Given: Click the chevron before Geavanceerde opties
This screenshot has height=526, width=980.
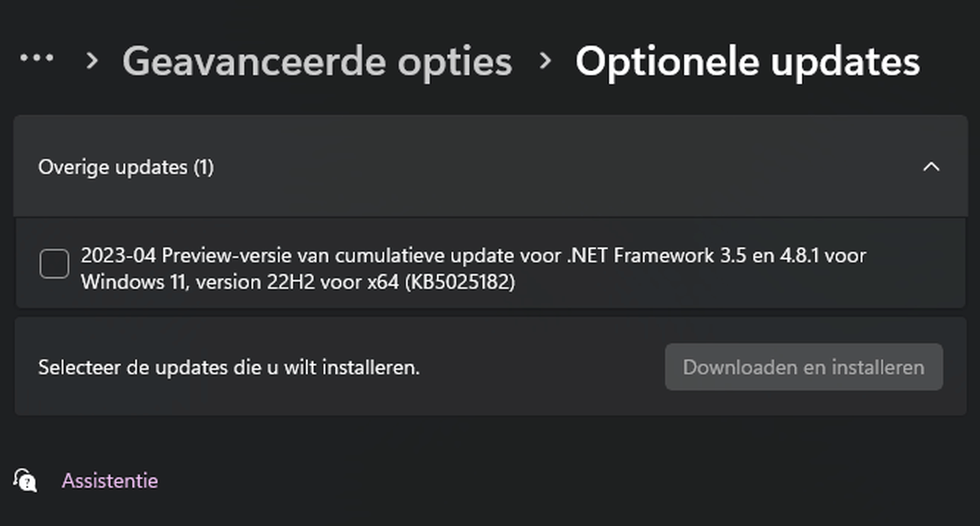Looking at the screenshot, I should 92,61.
